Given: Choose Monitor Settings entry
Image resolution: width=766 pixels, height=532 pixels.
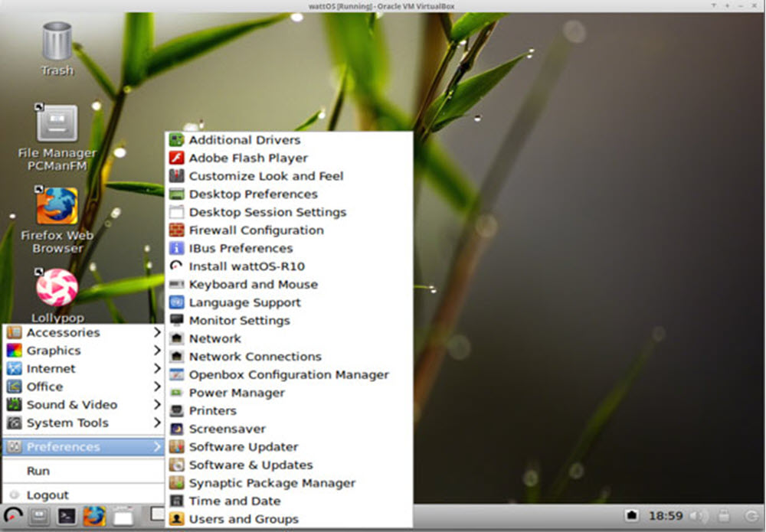Looking at the screenshot, I should click(239, 321).
